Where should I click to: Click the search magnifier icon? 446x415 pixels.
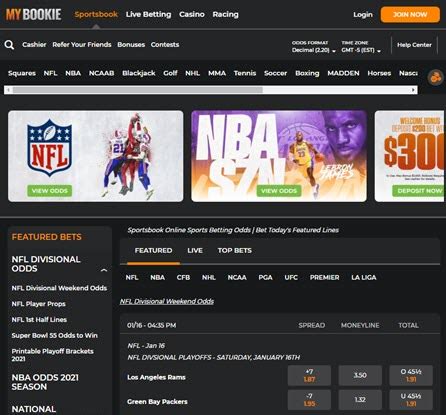tap(9, 45)
